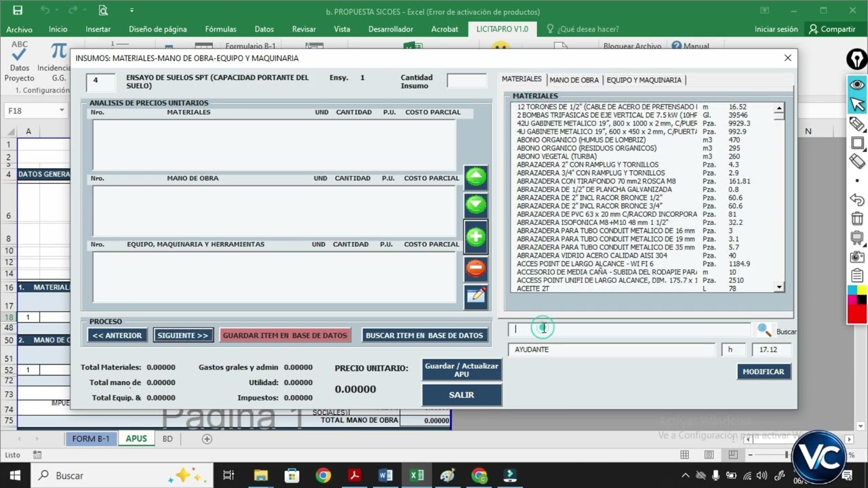Select the arrow cursor annotation tool
Viewport: 868px width, 488px height.
[x=857, y=104]
